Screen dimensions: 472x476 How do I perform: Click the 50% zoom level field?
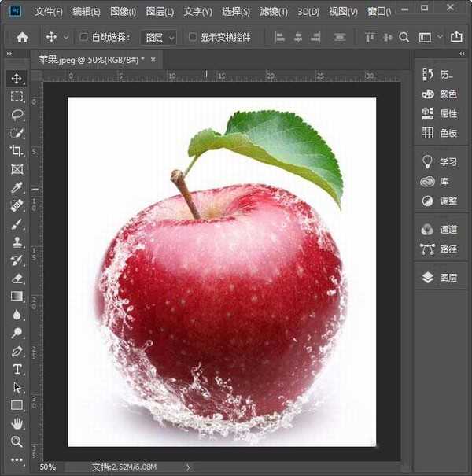click(x=48, y=467)
